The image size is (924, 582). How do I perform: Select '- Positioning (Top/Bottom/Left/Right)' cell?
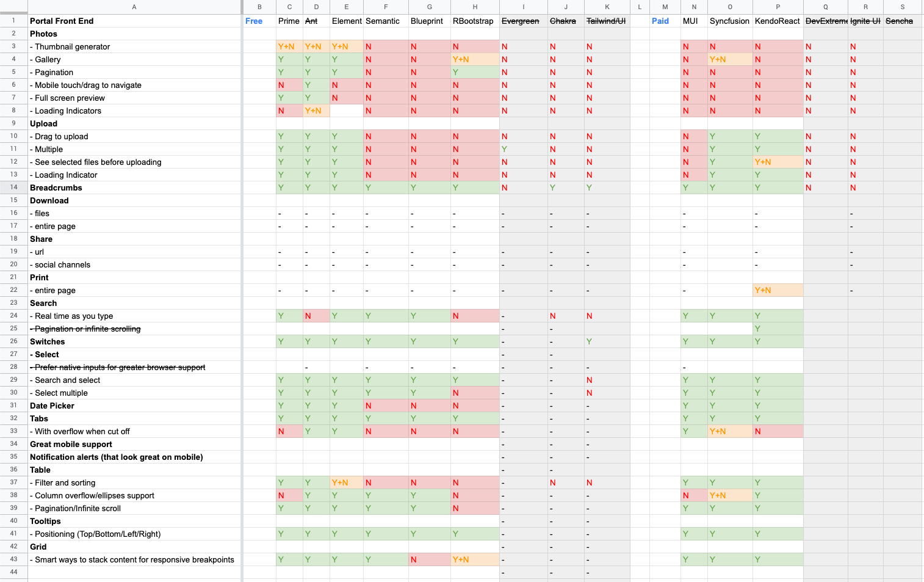134,534
